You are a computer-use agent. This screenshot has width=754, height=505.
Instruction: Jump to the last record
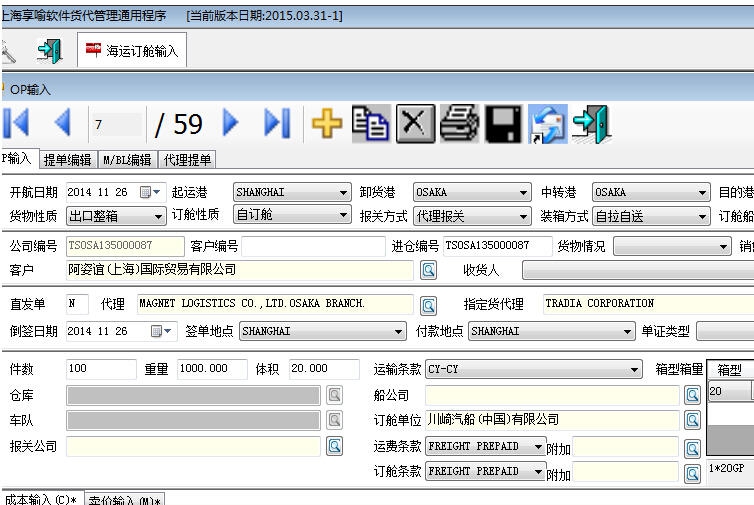(276, 123)
